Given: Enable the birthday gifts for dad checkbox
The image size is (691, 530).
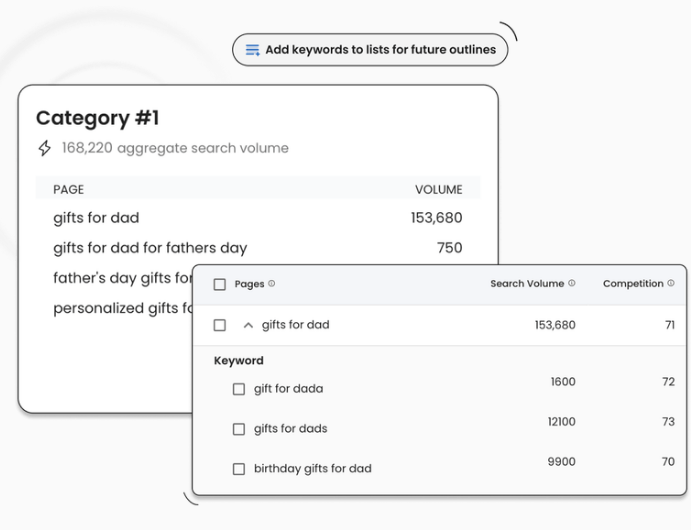Looking at the screenshot, I should pos(239,469).
